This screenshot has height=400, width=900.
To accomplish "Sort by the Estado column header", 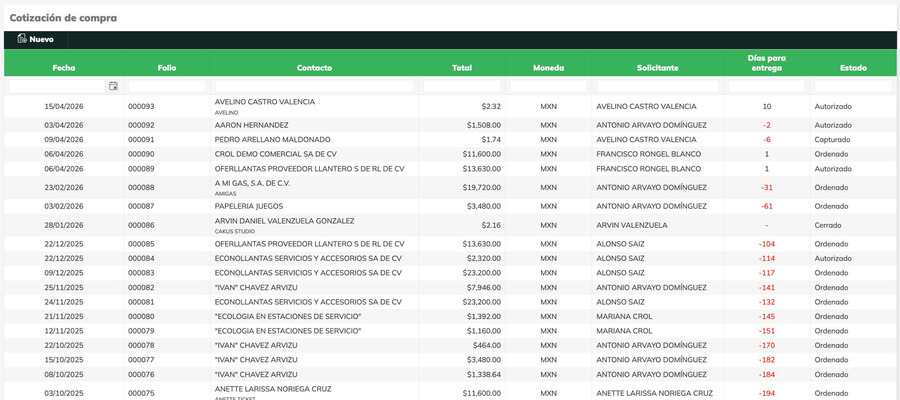I will tap(854, 68).
